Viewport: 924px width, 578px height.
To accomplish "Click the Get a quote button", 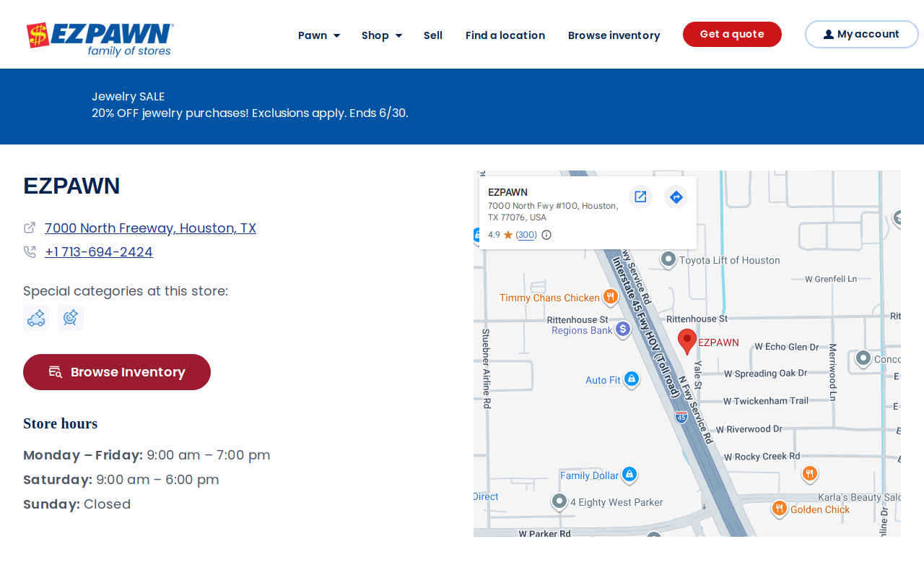I will tap(732, 34).
